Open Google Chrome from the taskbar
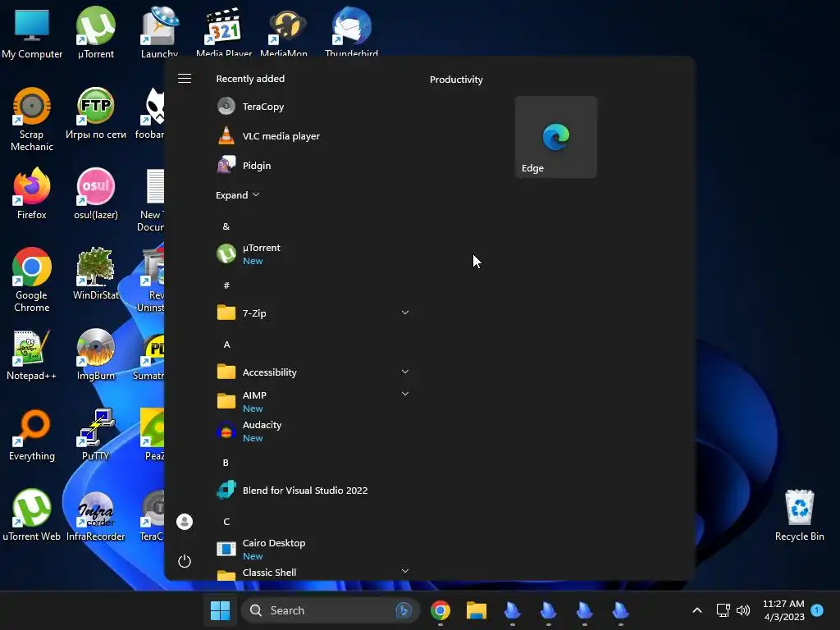Viewport: 840px width, 630px height. coord(441,610)
